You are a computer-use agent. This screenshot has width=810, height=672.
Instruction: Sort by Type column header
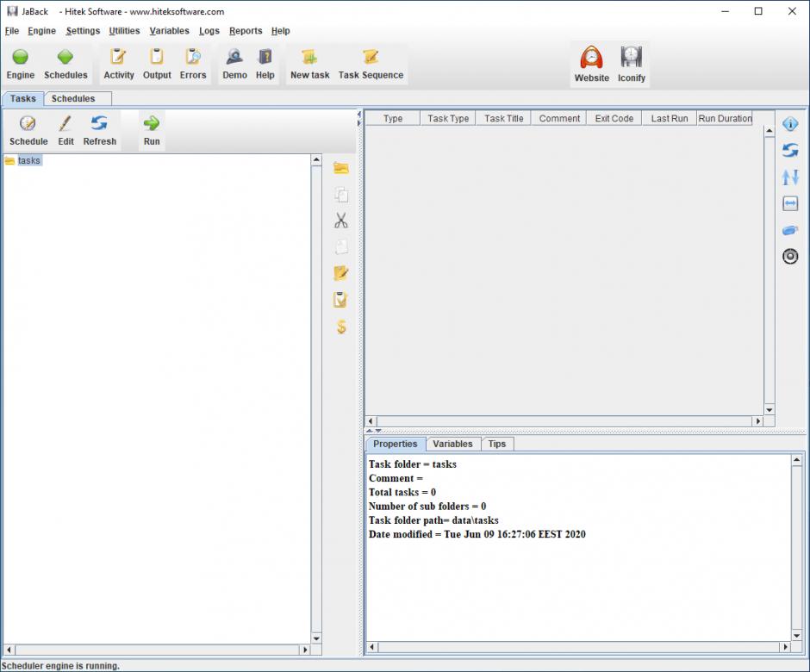coord(393,118)
